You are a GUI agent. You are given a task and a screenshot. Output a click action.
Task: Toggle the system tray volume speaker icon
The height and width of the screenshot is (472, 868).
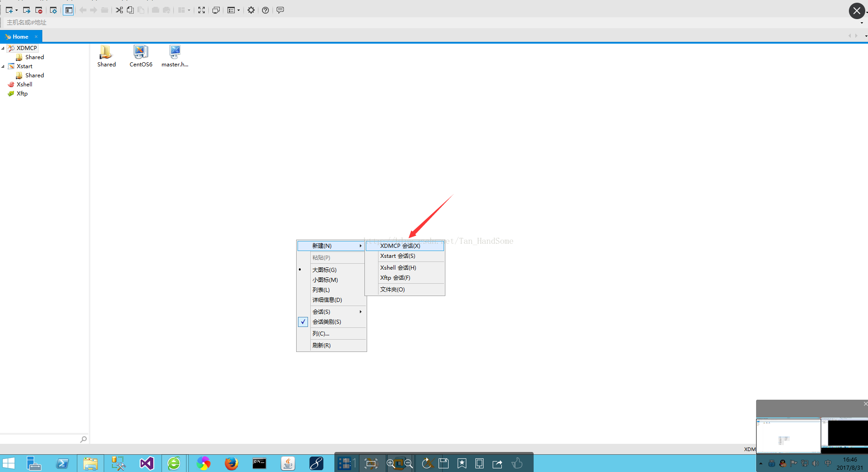click(x=815, y=463)
